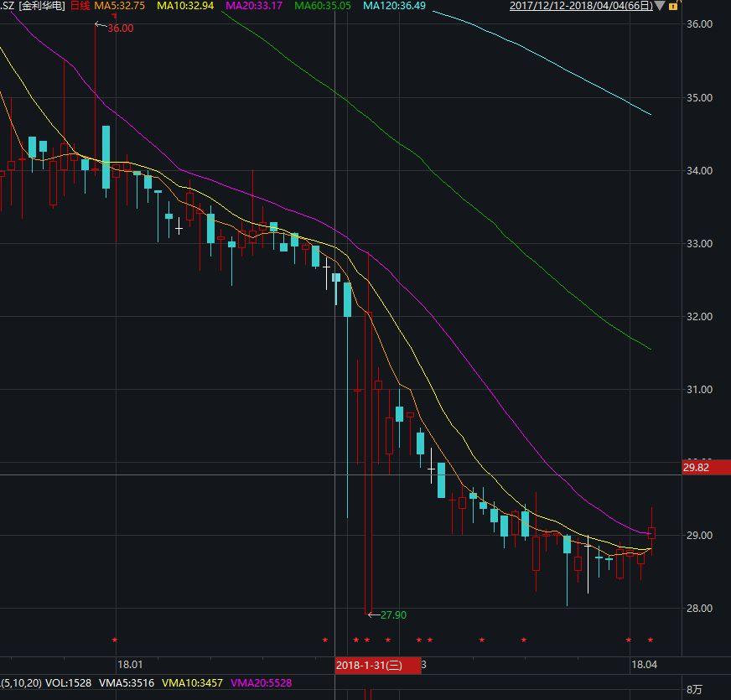Click the MA120:36.49 indicator label

394,6
